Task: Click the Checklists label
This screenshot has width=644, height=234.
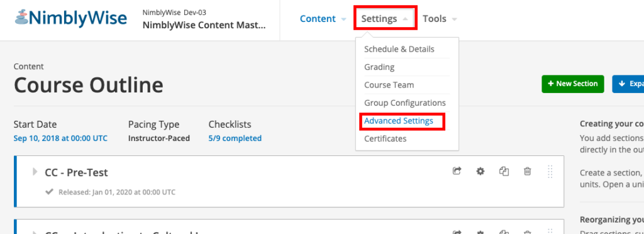Action: (x=230, y=125)
